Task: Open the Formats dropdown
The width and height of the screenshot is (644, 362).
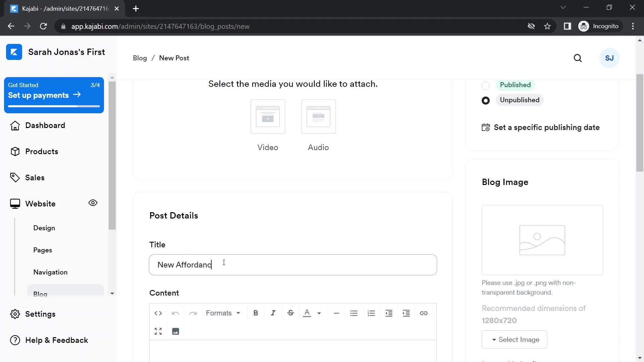Action: pyautogui.click(x=223, y=313)
